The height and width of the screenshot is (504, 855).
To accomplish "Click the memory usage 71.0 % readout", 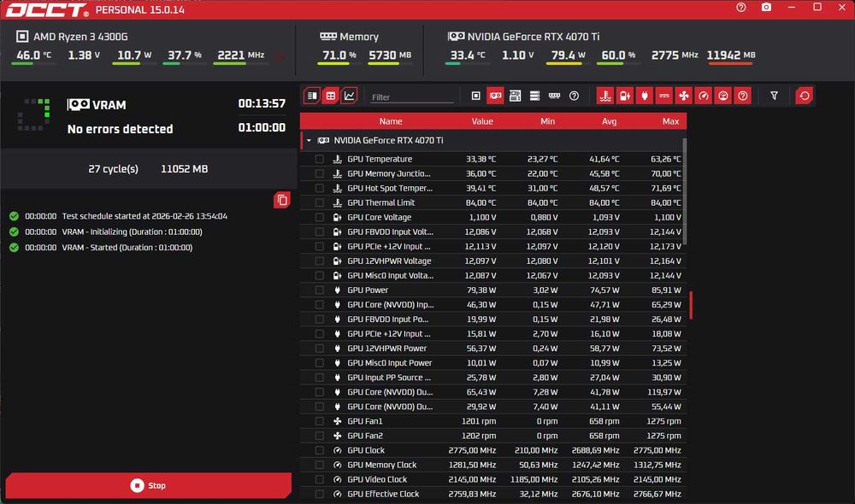I will click(339, 55).
